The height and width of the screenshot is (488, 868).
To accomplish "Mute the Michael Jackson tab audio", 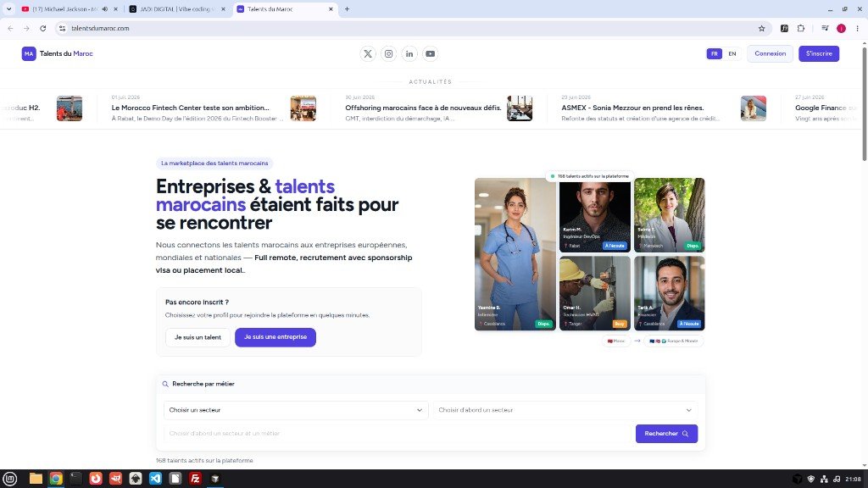I will coord(104,8).
